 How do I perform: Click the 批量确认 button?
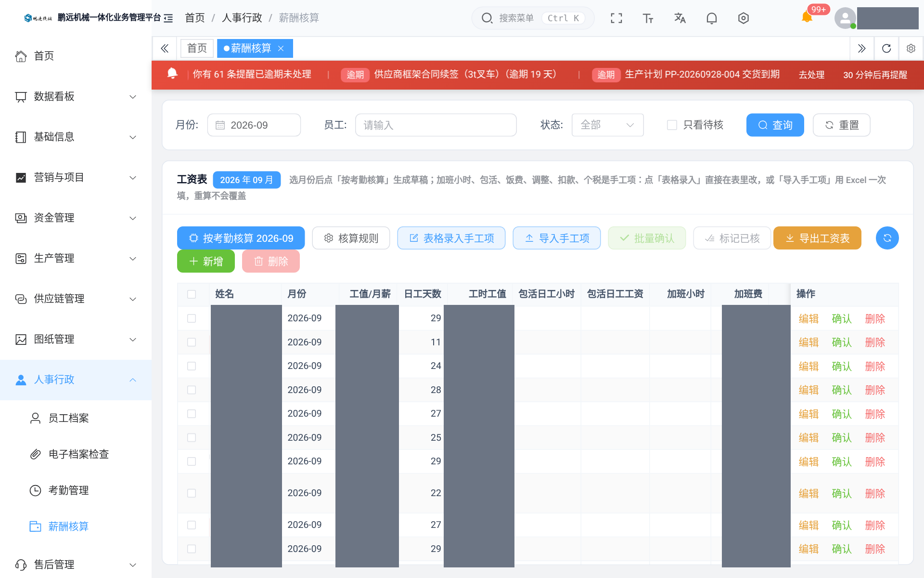point(647,238)
